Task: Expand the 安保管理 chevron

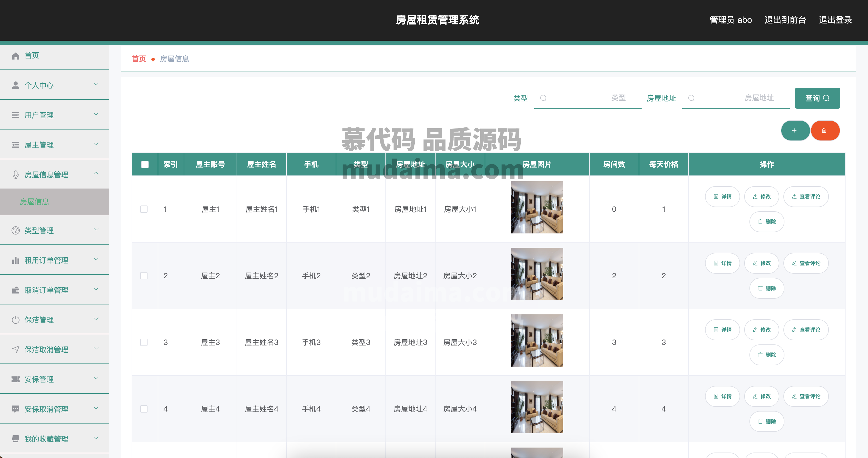Action: coord(96,378)
